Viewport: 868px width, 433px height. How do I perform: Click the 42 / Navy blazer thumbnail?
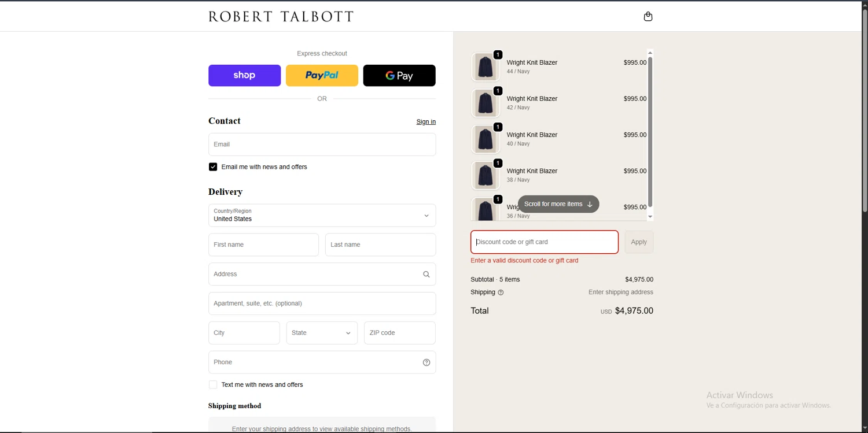[x=486, y=103]
